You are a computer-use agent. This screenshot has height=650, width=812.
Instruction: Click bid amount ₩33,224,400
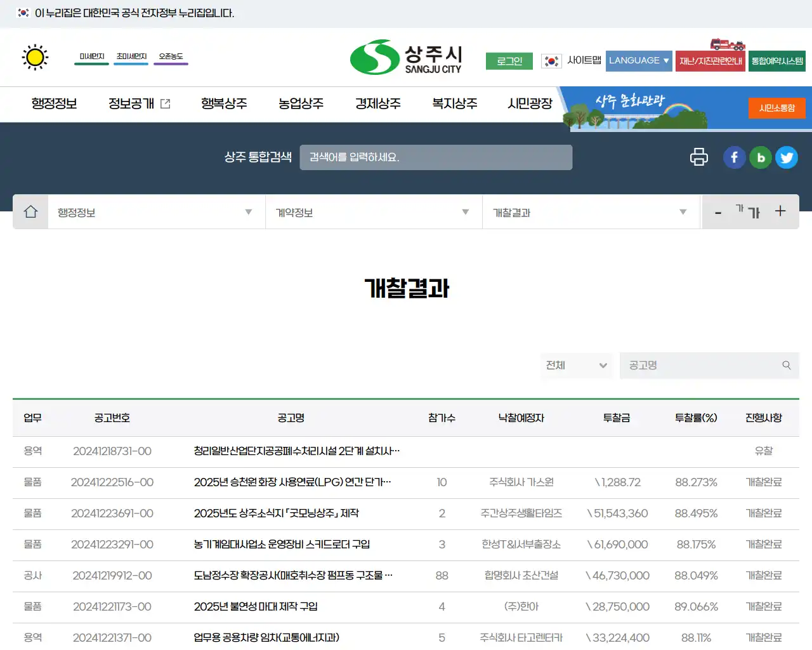click(617, 638)
